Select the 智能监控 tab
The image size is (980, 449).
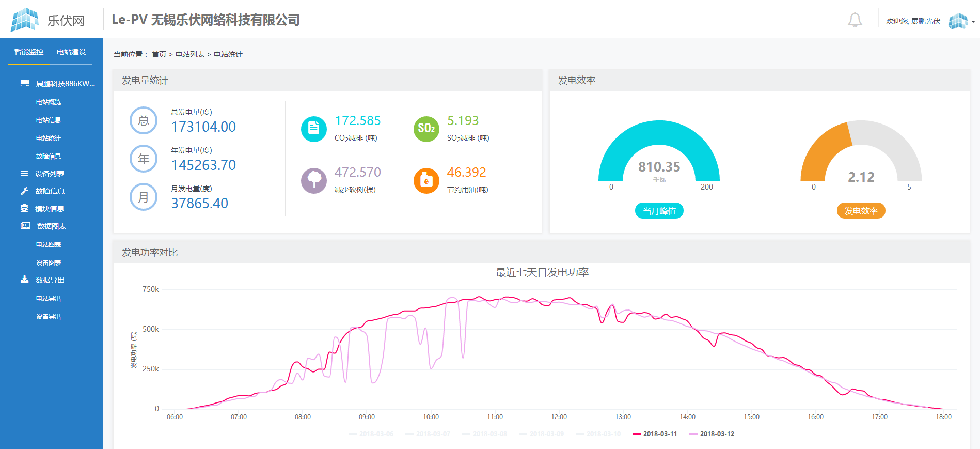click(29, 52)
